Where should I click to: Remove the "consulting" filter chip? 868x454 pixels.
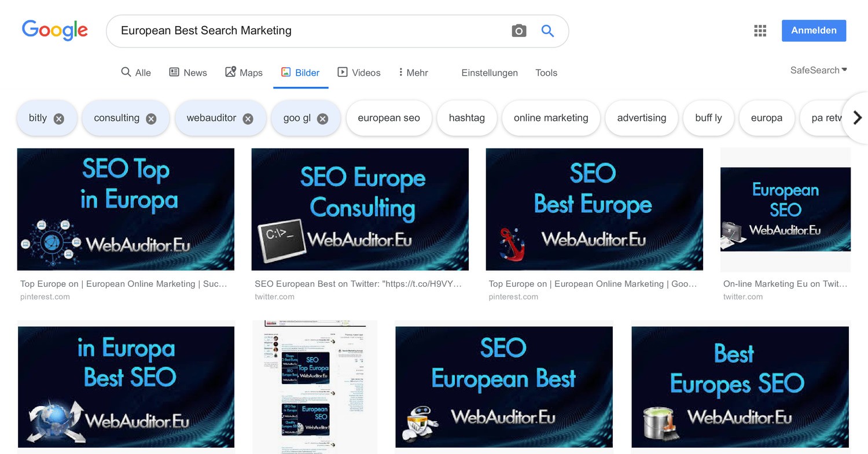[x=151, y=118]
